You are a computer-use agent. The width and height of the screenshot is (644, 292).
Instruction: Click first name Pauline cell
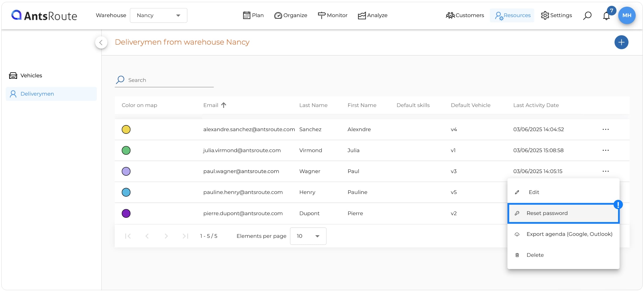coord(357,192)
